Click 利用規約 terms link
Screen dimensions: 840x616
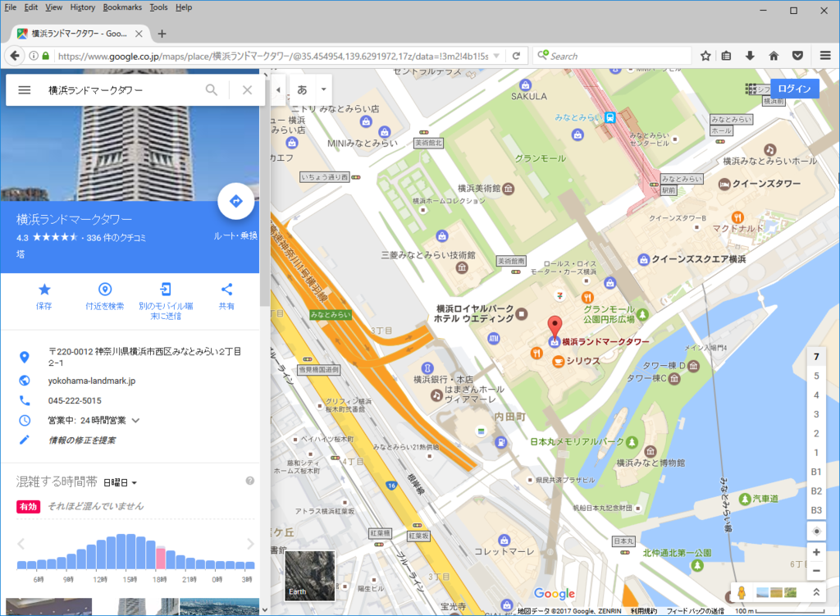[x=644, y=611]
